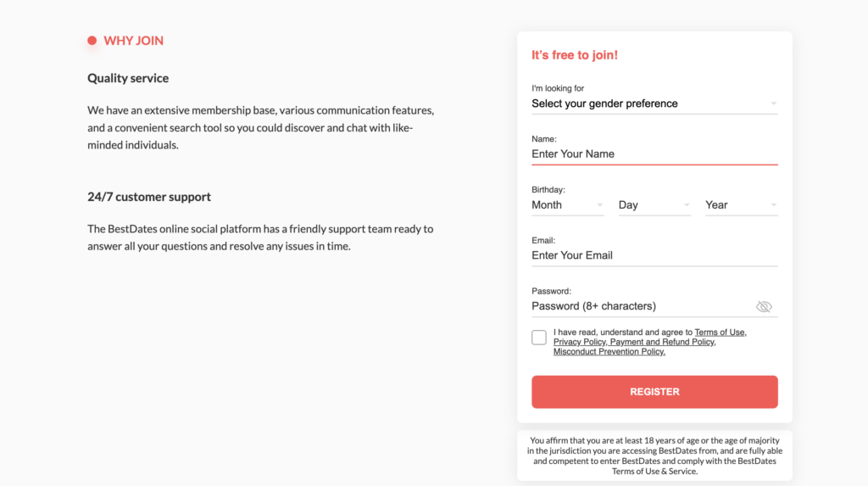
Task: Open Misconduct Prevention Policy link
Action: pos(609,352)
